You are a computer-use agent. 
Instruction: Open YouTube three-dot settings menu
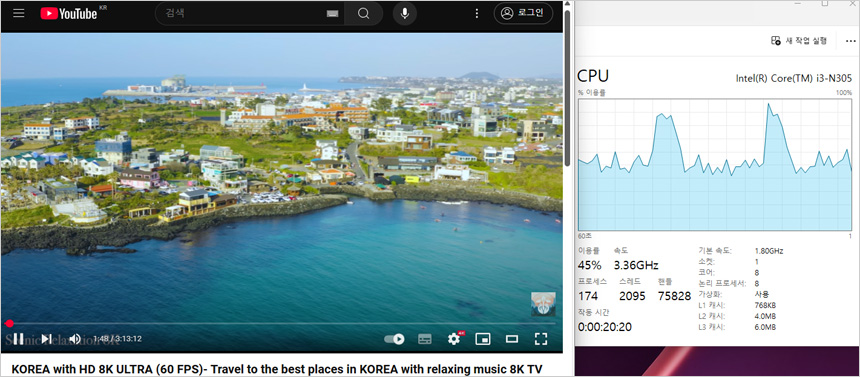[477, 14]
